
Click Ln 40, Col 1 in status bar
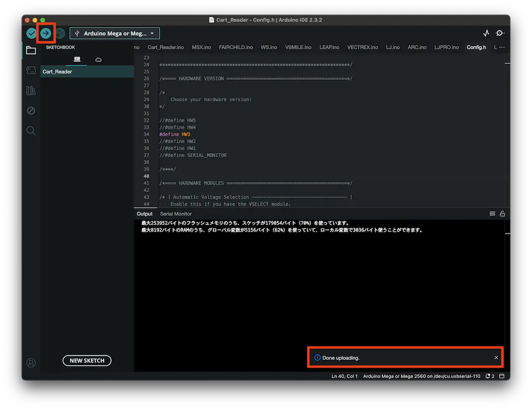click(344, 376)
